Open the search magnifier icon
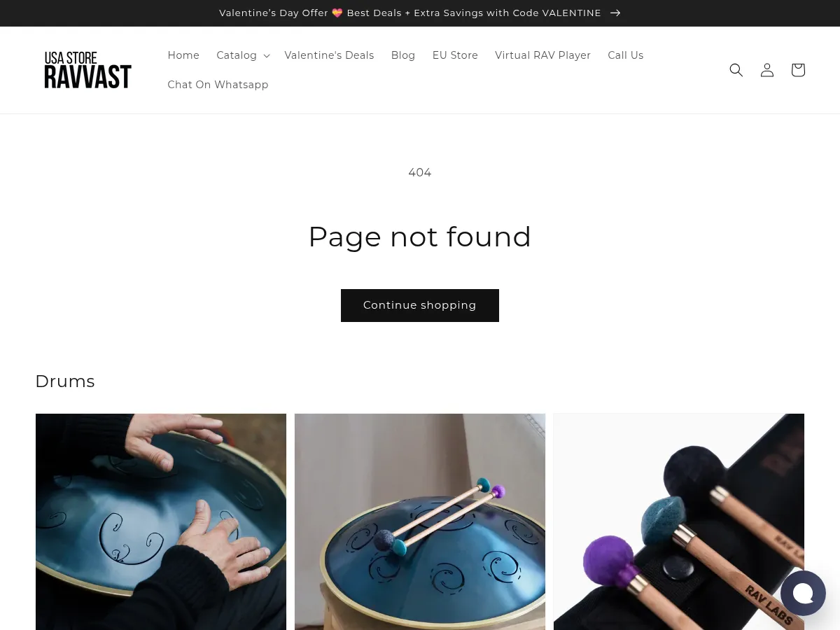Image resolution: width=840 pixels, height=630 pixels. [736, 70]
